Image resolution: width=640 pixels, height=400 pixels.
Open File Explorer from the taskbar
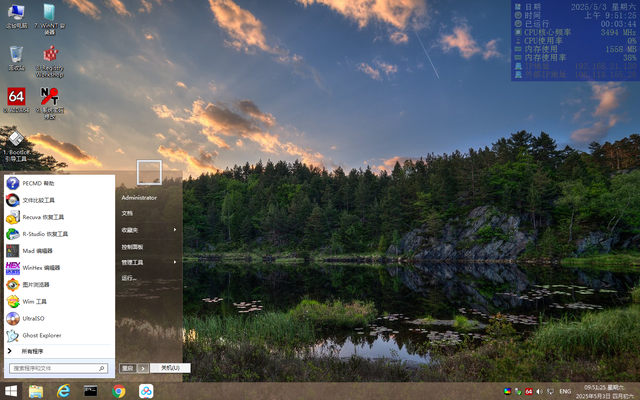click(36, 391)
